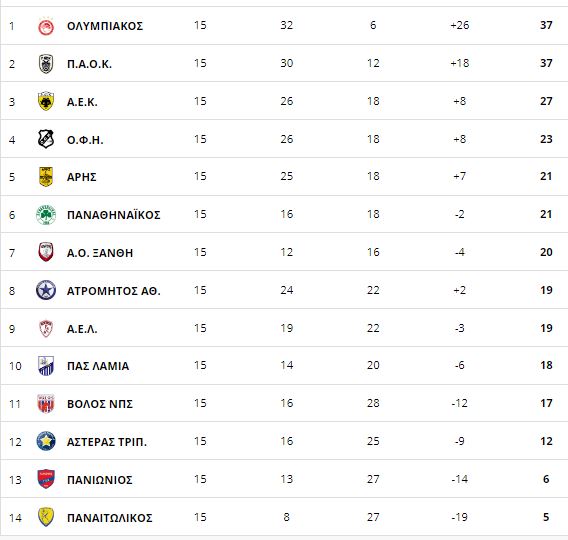Open the ΠΑΝΑΘΗΝΑΪΚΟΣ team link

coord(114,215)
